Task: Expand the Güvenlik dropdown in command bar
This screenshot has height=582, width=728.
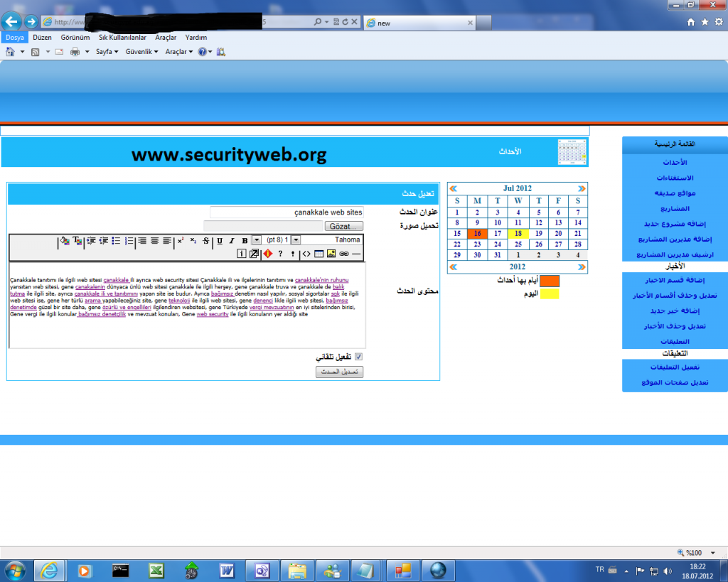Action: pos(141,51)
